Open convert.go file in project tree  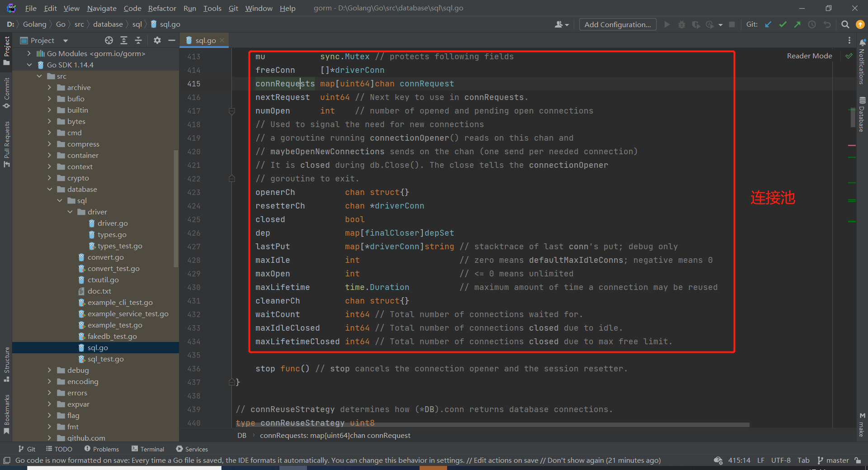coord(105,257)
